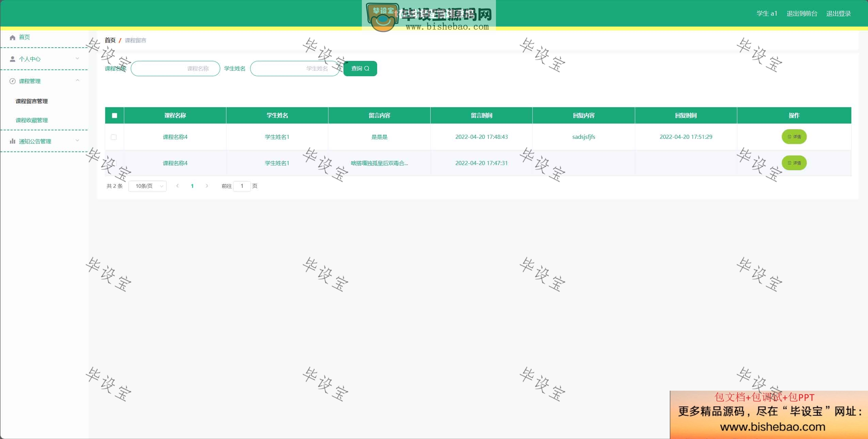Toggle the select-all checkbox in table header
This screenshot has width=868, height=439.
pyautogui.click(x=114, y=115)
